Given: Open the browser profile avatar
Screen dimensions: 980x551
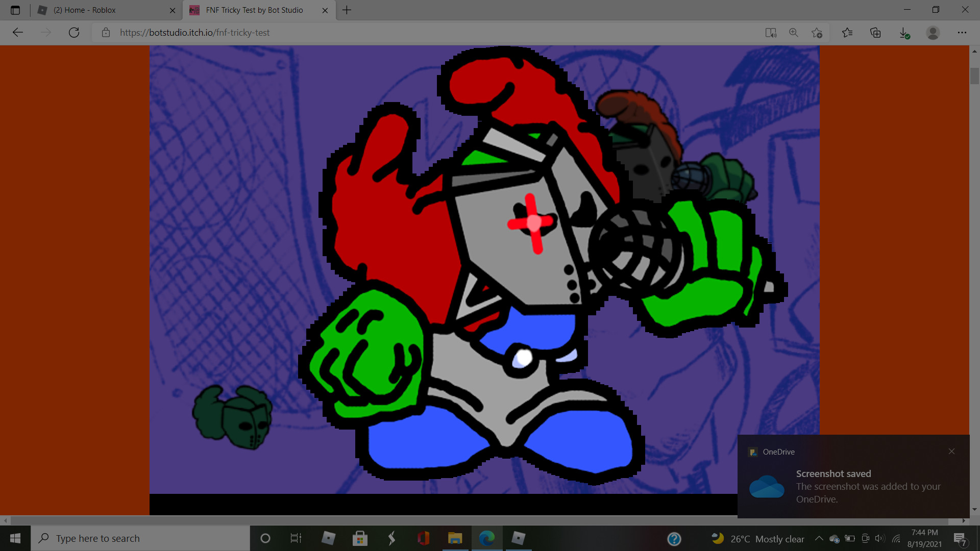Looking at the screenshot, I should [933, 33].
